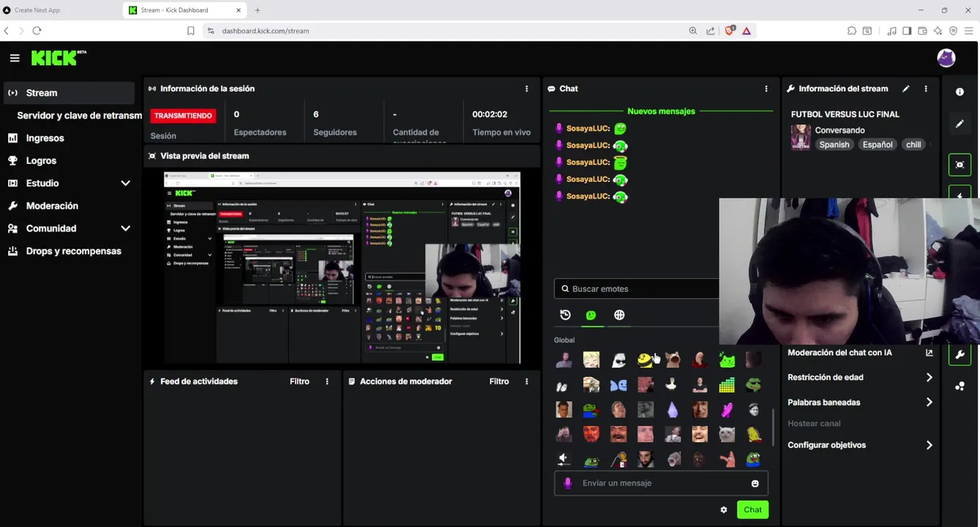Send message with the green Chat button

(x=752, y=509)
